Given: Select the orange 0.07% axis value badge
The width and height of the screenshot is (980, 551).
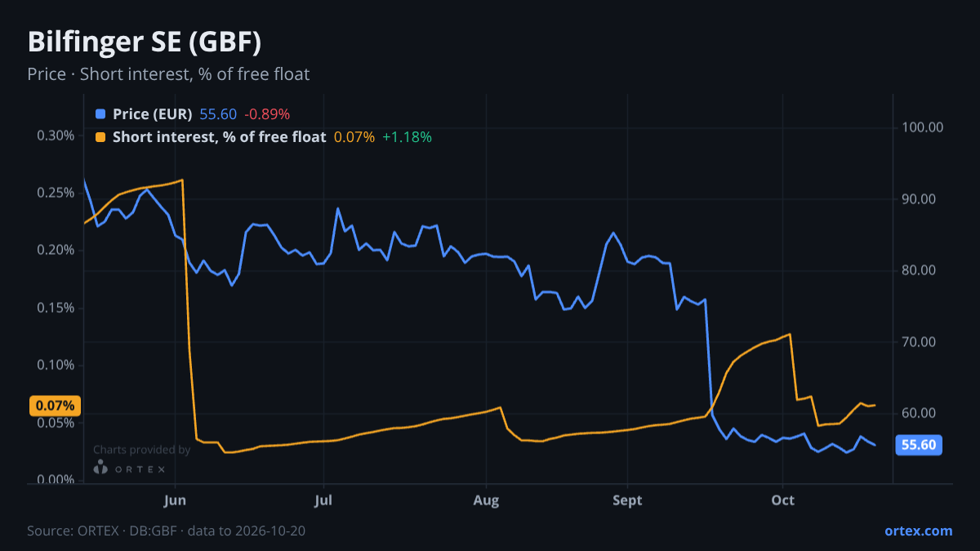Looking at the screenshot, I should click(x=55, y=406).
